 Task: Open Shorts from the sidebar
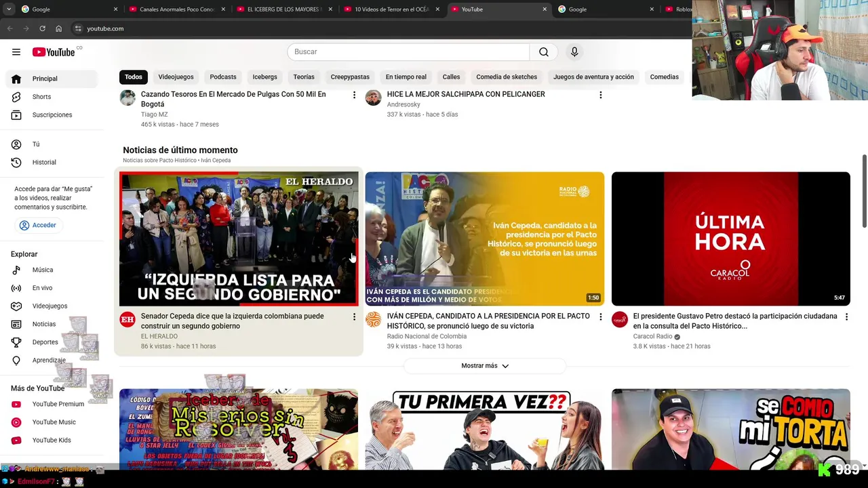click(x=53, y=97)
